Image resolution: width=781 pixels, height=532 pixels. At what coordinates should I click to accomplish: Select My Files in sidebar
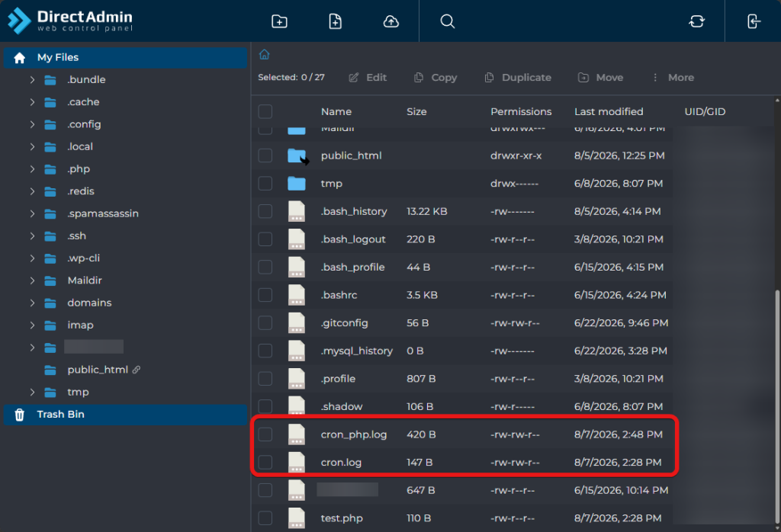pos(126,58)
